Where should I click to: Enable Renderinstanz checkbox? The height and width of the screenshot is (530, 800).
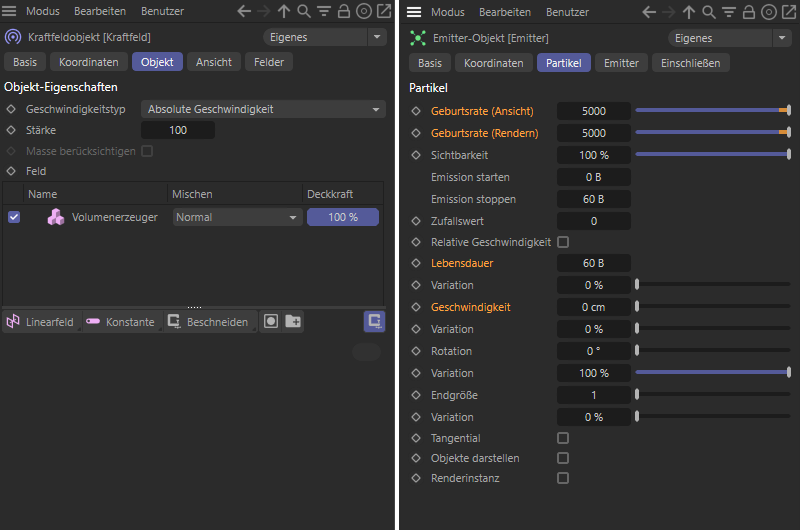pos(563,478)
